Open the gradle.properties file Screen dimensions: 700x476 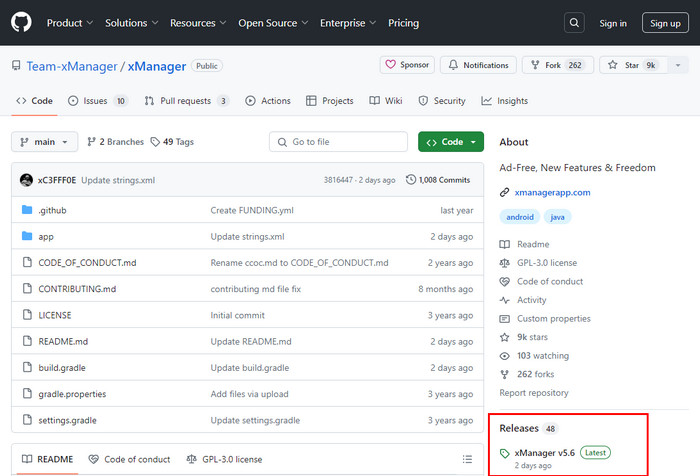pos(72,394)
